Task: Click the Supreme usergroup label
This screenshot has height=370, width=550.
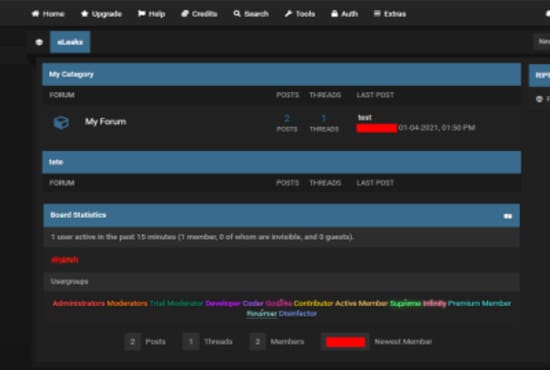Action: coord(405,303)
